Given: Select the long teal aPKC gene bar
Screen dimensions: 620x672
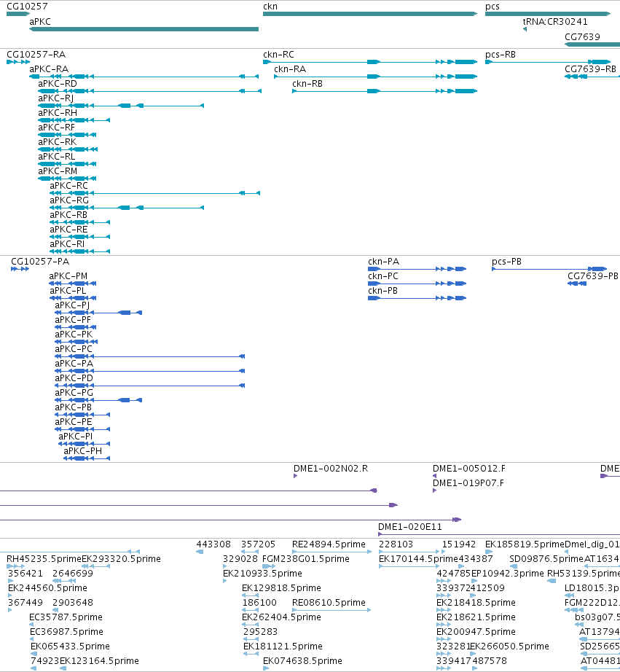Looking at the screenshot, I should coord(144,29).
